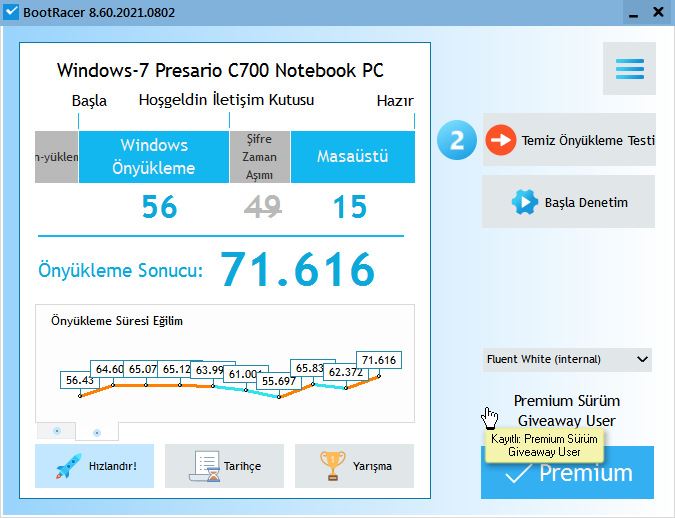Click the BootRacer title bar app icon
This screenshot has width=675, height=518.
tap(10, 12)
